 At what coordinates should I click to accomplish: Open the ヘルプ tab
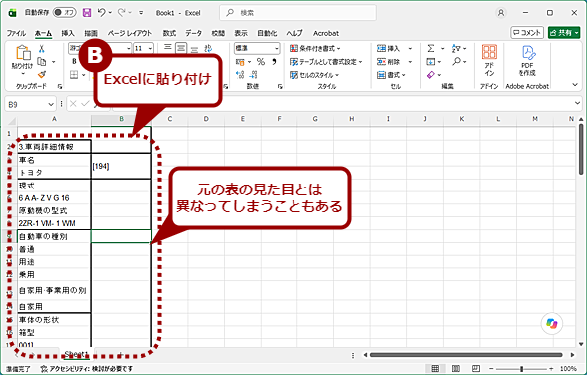[x=294, y=33]
